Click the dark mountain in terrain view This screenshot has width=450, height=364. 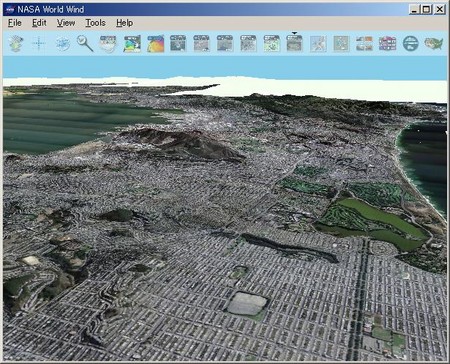click(182, 144)
